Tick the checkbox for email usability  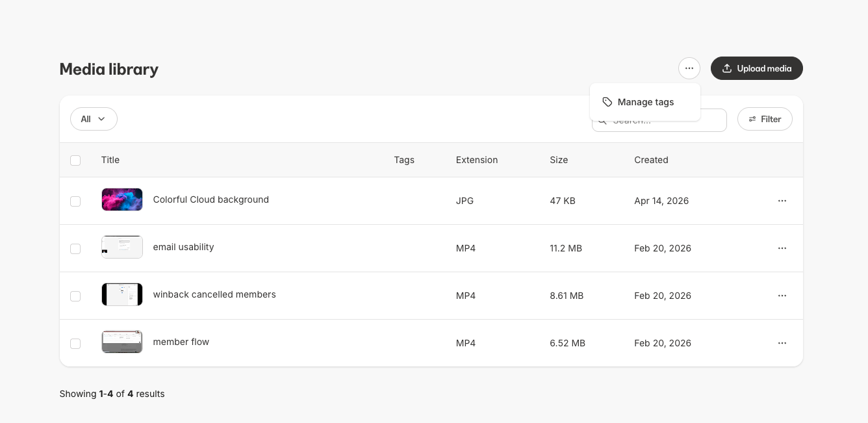75,249
